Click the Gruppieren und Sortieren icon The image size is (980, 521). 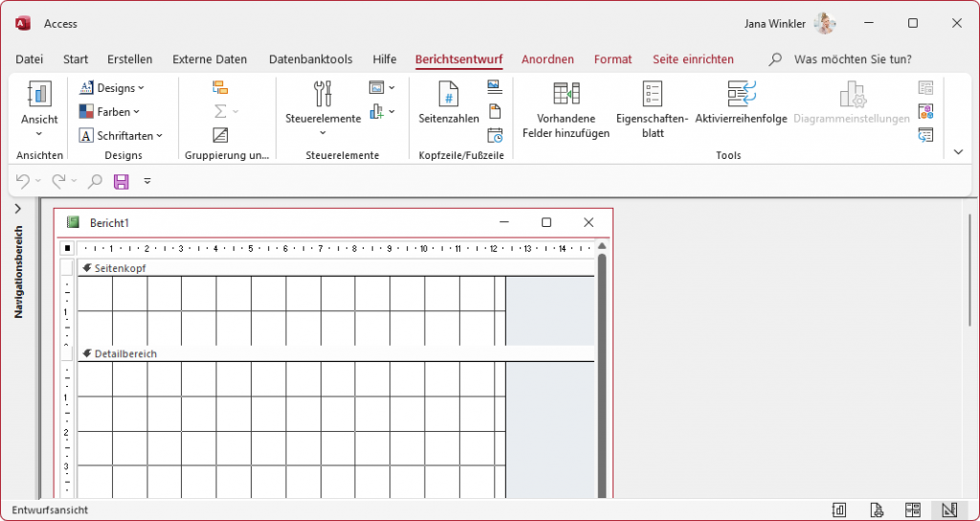220,87
